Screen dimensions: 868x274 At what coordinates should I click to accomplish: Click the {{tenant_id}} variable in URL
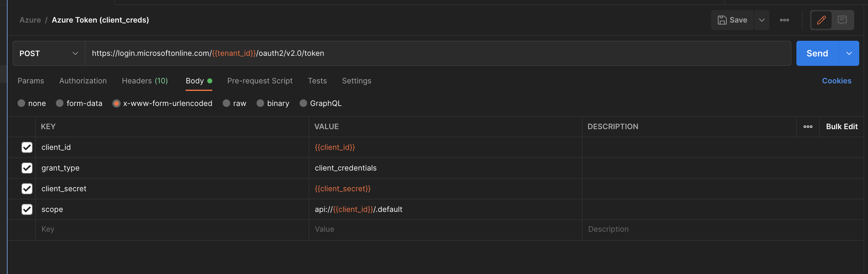(x=234, y=54)
